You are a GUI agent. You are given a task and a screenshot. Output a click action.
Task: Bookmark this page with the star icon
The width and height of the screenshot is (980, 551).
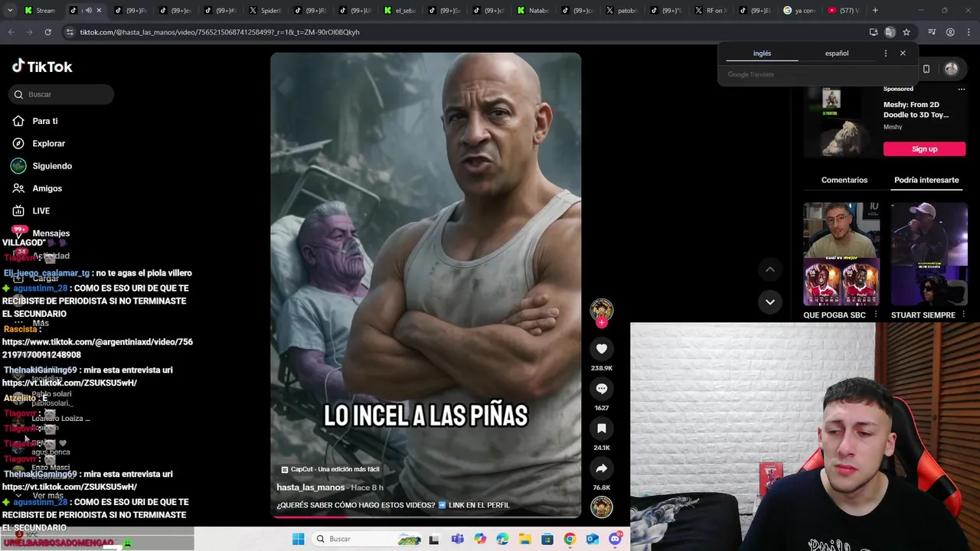[906, 32]
